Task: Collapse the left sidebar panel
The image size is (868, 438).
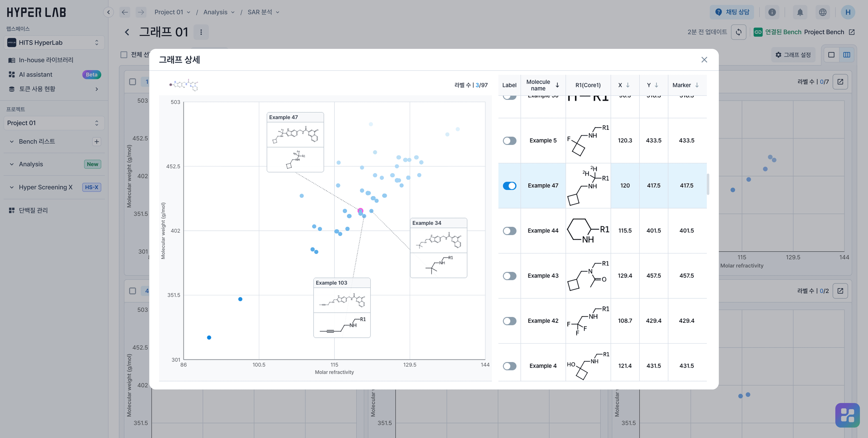Action: [x=108, y=12]
